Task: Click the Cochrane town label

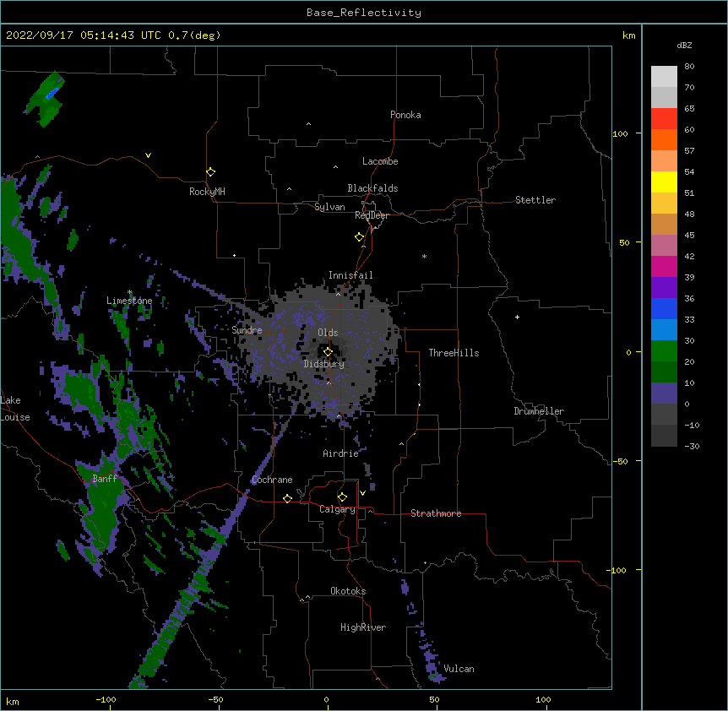Action: [x=272, y=480]
